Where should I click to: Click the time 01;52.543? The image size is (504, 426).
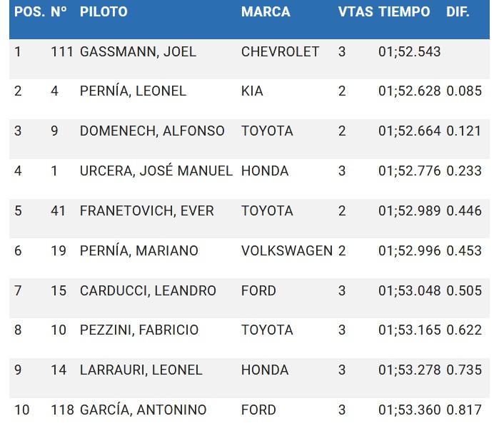click(409, 52)
